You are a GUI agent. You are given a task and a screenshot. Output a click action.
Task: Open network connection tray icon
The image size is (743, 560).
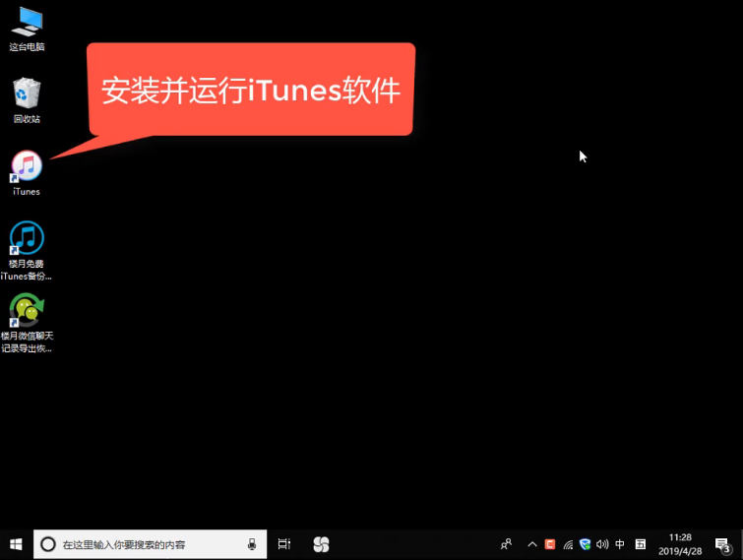[x=568, y=545]
